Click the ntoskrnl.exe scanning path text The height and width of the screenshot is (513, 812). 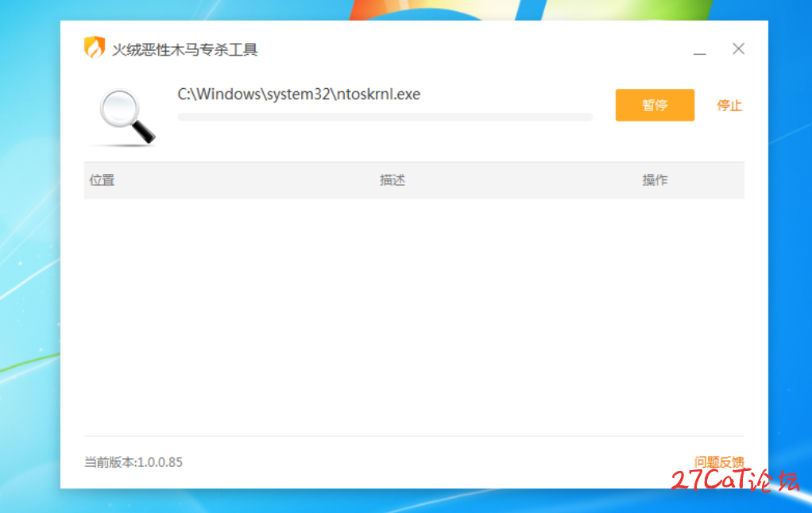(299, 94)
